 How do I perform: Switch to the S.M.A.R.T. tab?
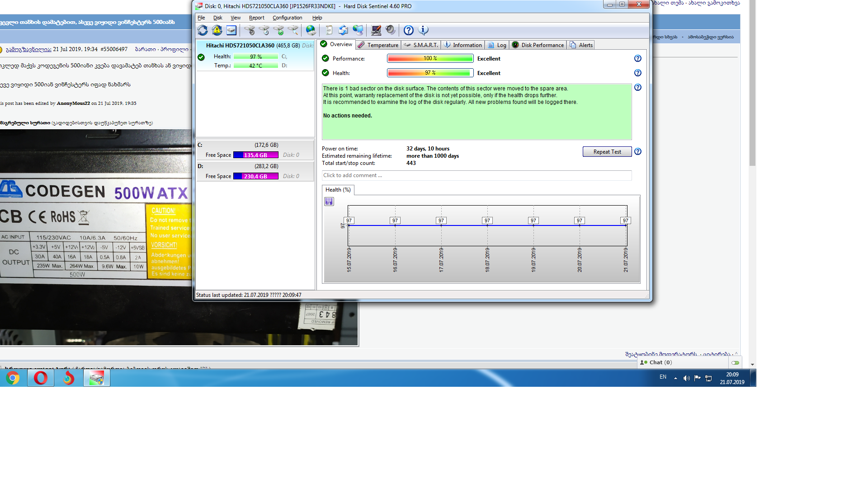[x=421, y=45]
